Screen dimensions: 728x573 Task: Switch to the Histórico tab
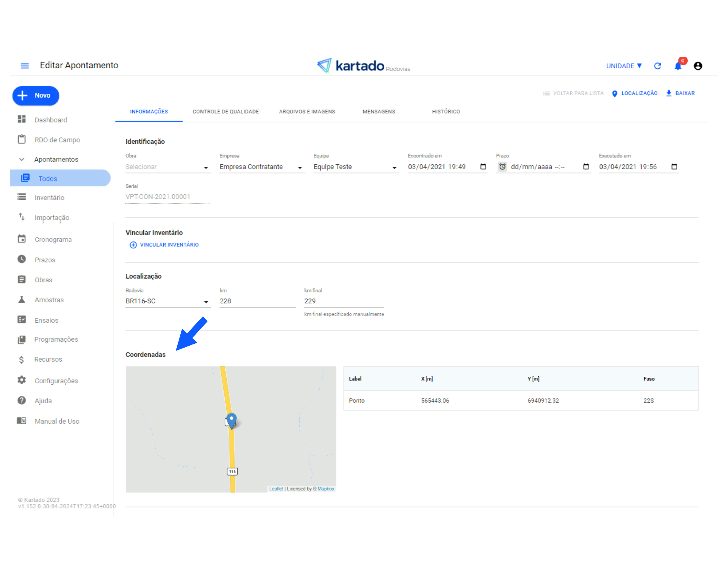[x=446, y=112]
